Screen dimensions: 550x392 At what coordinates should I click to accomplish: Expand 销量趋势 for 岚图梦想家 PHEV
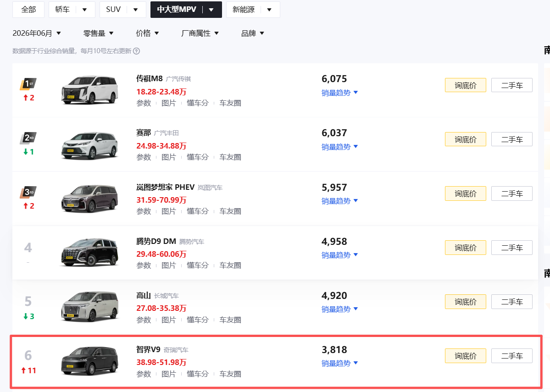click(339, 201)
